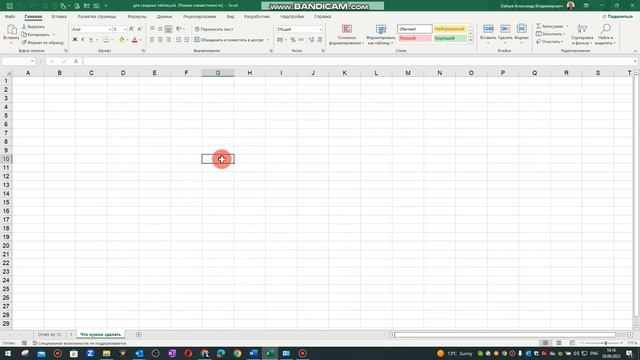
Task: Open the number format dropdown (Общий)
Action: click(321, 29)
